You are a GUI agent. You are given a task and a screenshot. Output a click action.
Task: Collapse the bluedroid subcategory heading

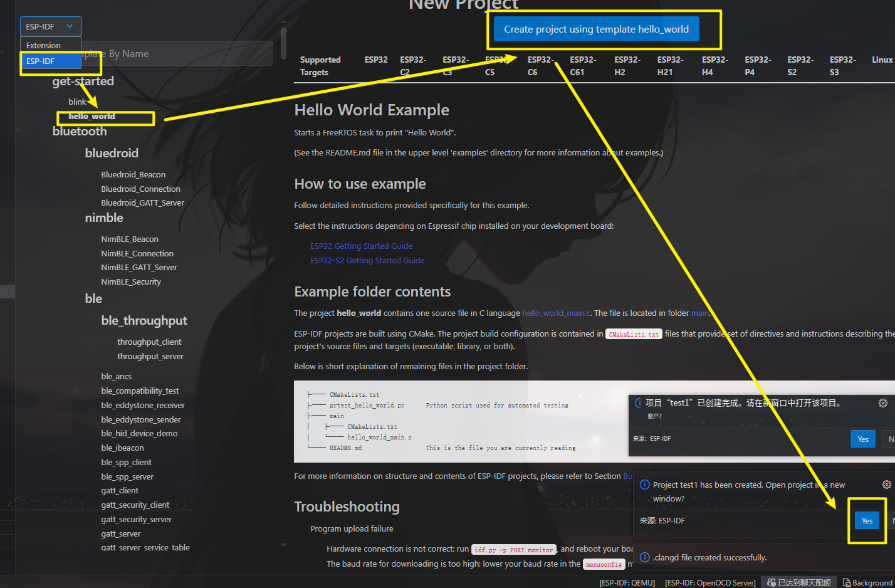click(x=112, y=153)
